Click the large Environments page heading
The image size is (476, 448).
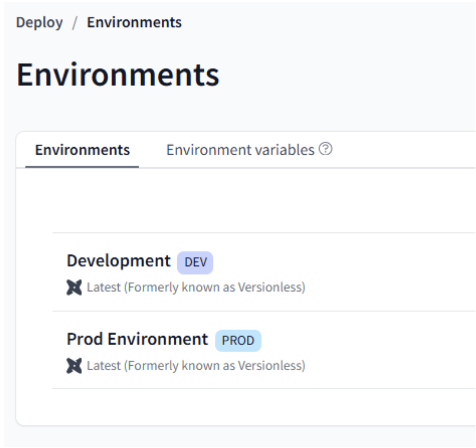click(x=118, y=75)
